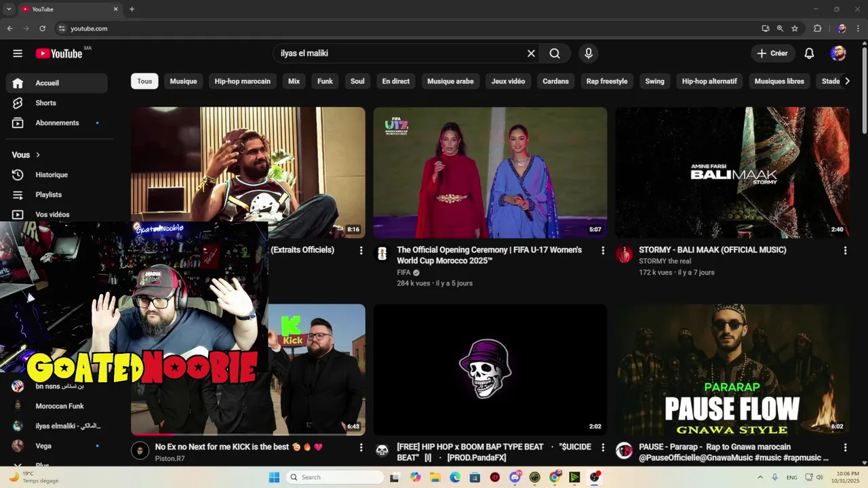Open more options for No Ex no Next video
This screenshot has height=488, width=868.
[x=361, y=448]
